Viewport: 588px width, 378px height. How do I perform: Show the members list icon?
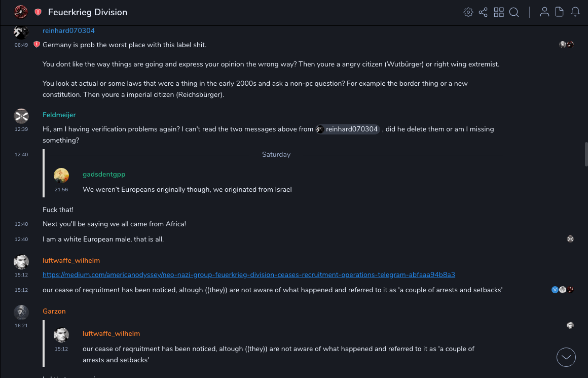click(544, 12)
